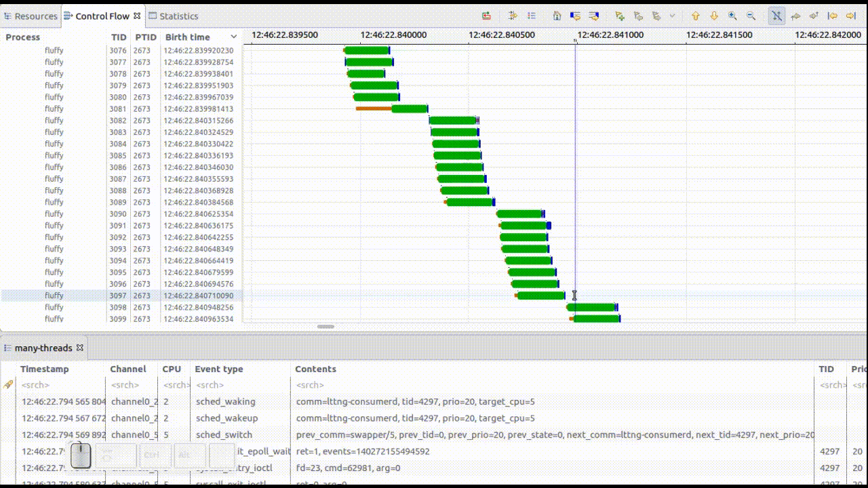This screenshot has width=868, height=488.
Task: Click the Event type column header
Action: tap(218, 369)
